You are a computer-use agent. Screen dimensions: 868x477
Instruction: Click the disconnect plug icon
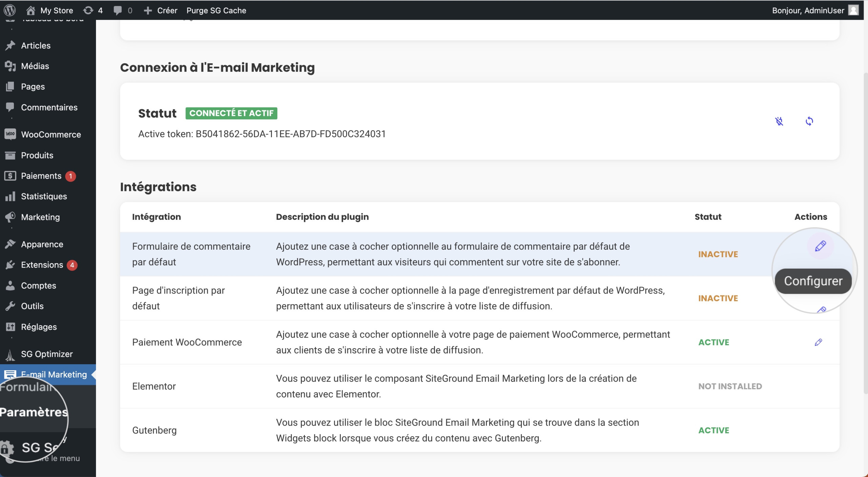pos(779,121)
